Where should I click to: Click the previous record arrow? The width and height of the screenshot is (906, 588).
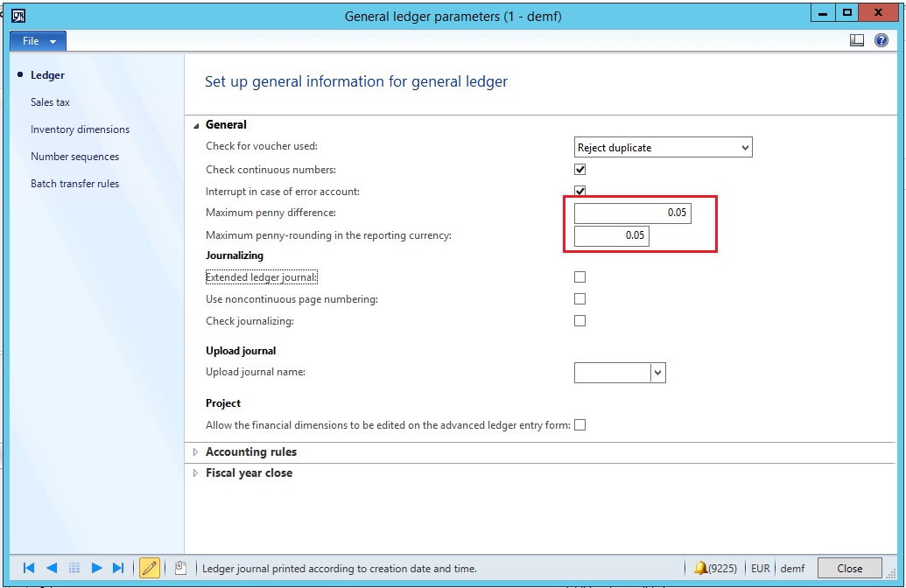(52, 568)
